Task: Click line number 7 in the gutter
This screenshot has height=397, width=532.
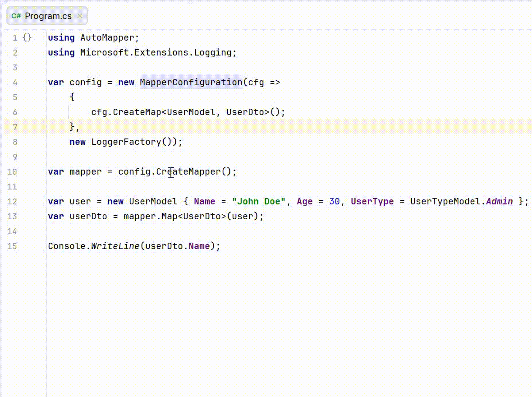Action: pos(15,127)
